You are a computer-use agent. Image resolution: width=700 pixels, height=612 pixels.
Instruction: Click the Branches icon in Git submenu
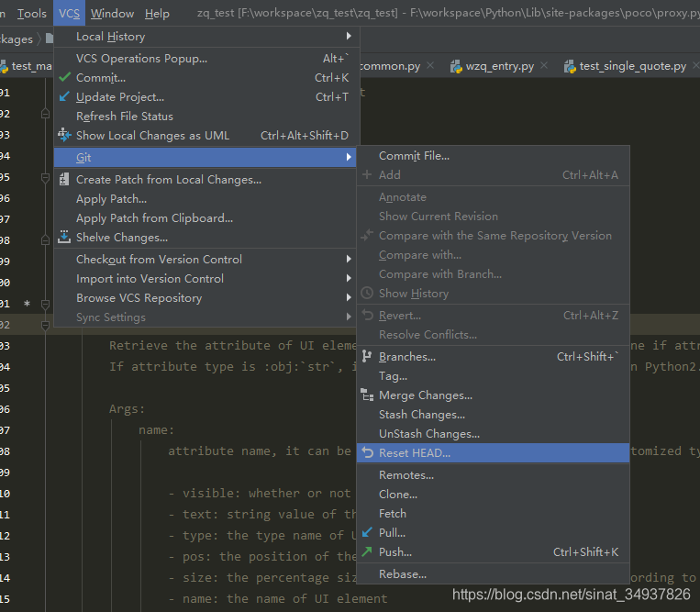coord(367,356)
